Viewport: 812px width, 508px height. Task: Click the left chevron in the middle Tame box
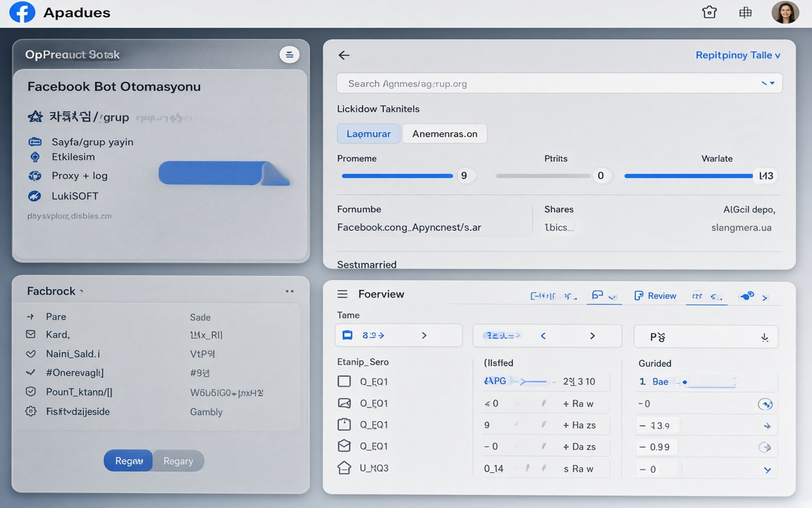click(543, 335)
